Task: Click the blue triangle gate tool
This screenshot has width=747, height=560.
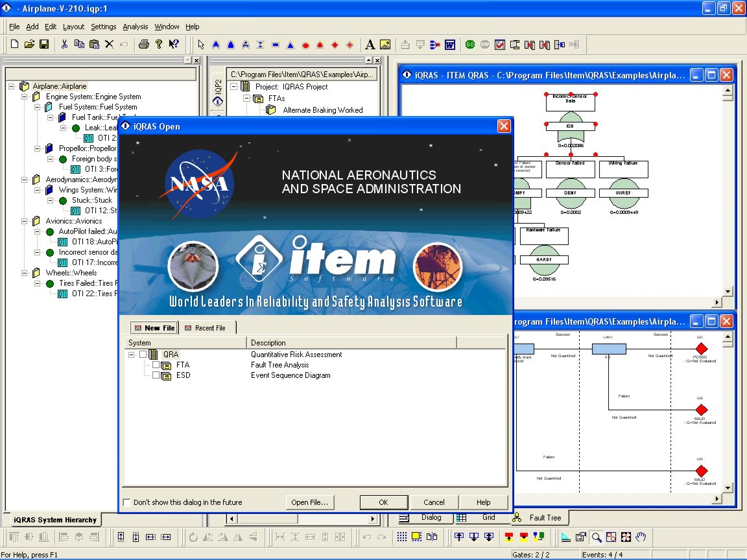Action: coord(290,45)
